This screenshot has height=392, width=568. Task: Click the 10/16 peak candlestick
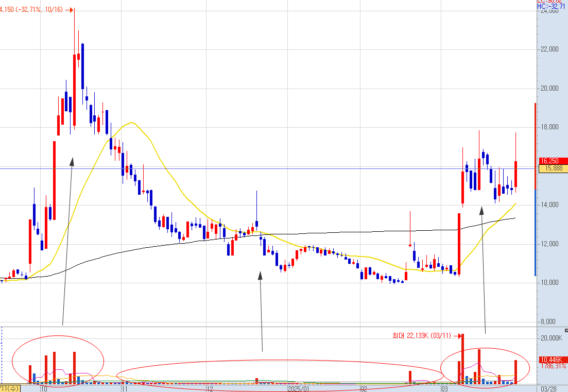click(x=74, y=69)
